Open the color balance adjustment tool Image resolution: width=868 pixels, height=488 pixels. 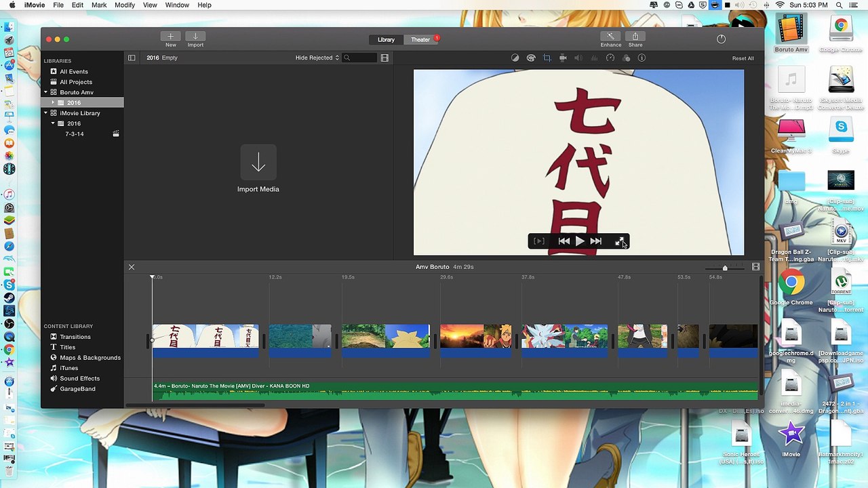(x=515, y=58)
